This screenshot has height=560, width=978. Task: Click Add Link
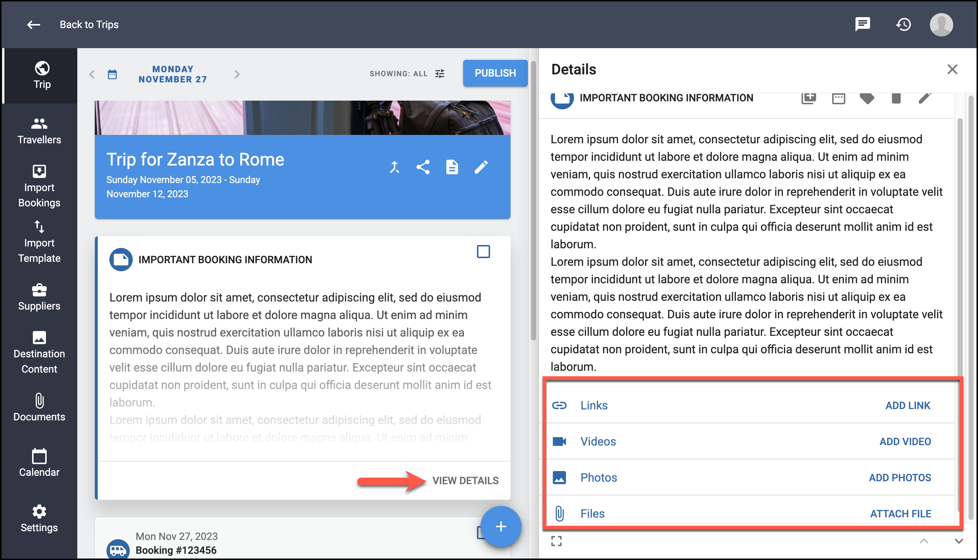click(908, 405)
